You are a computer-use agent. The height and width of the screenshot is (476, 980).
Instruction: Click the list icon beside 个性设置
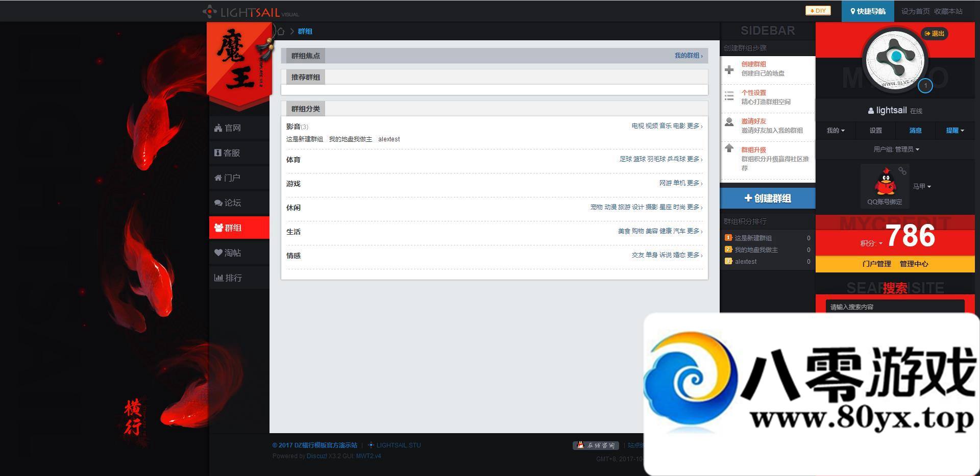coord(729,96)
